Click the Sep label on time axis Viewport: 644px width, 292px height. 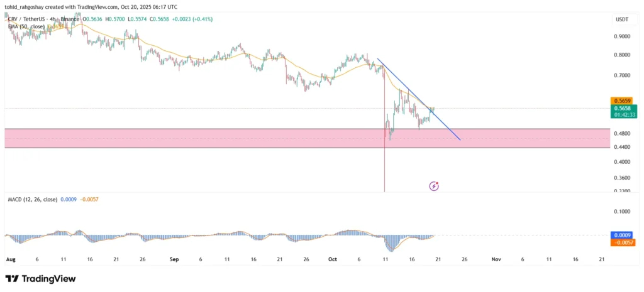174,259
